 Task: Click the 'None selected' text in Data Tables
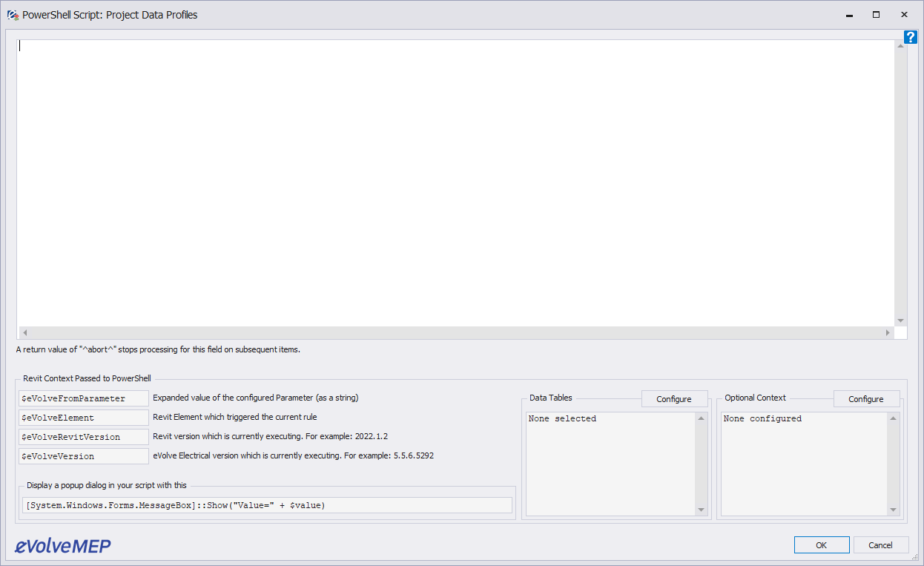coord(562,418)
